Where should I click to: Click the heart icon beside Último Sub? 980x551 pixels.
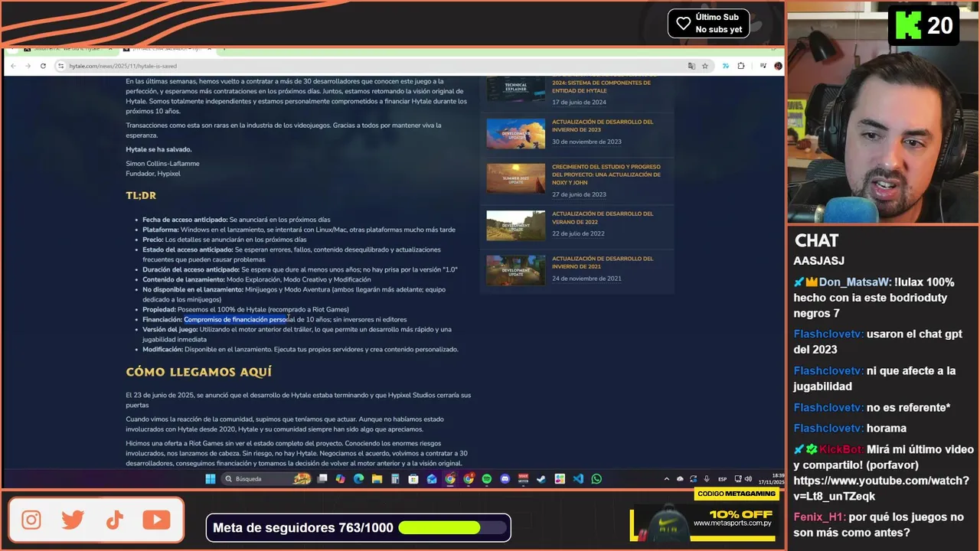point(684,23)
